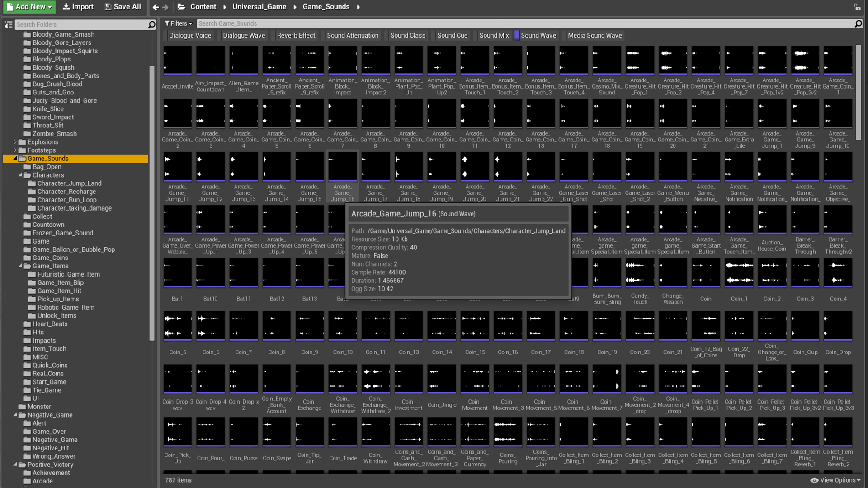Image resolution: width=868 pixels, height=488 pixels.
Task: Open the Filters dropdown menu
Action: (178, 23)
